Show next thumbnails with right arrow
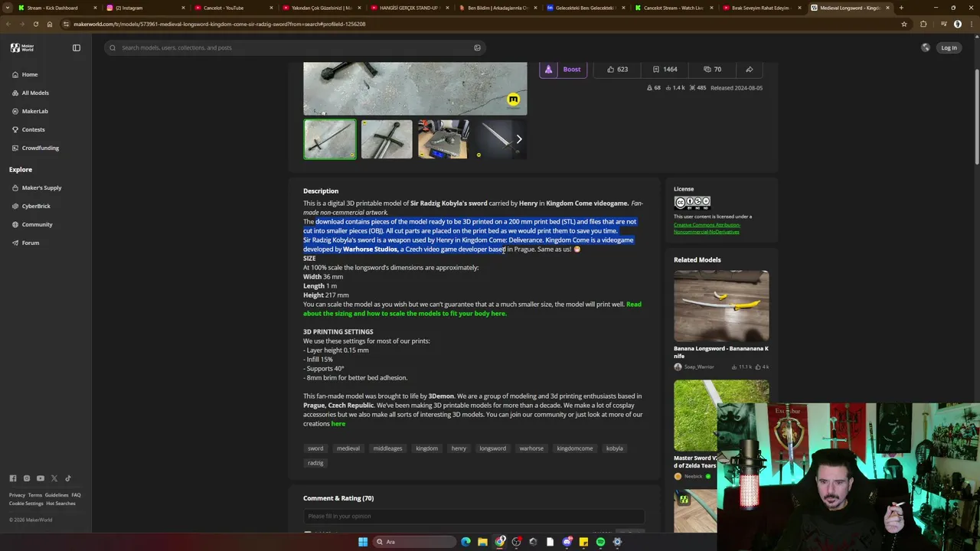This screenshot has height=551, width=980. (x=518, y=139)
